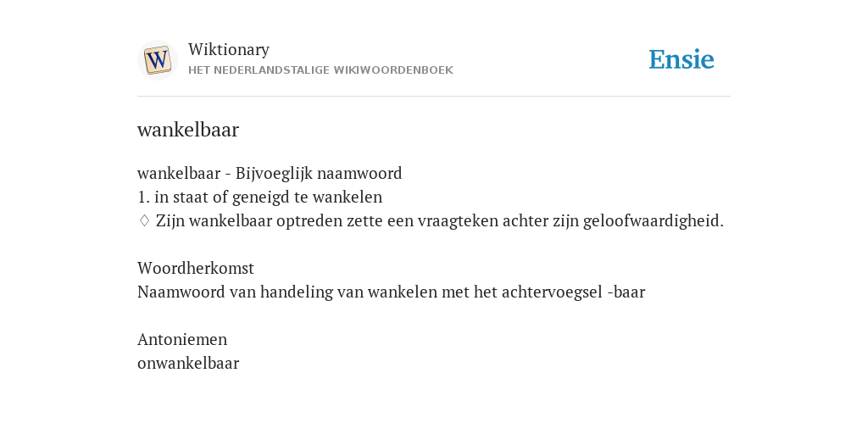Click the '-baar' suffix in the etymology line
The image size is (868, 434).
click(x=626, y=292)
